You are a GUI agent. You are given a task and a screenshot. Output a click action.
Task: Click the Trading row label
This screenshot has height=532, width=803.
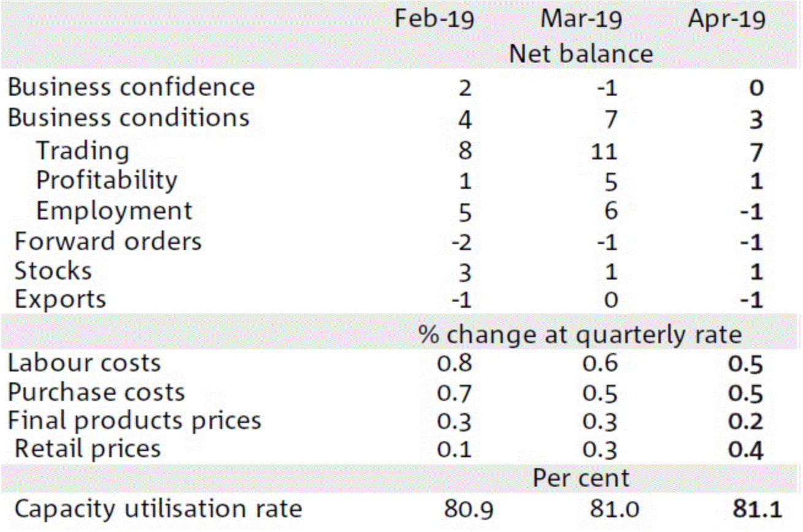tap(83, 151)
